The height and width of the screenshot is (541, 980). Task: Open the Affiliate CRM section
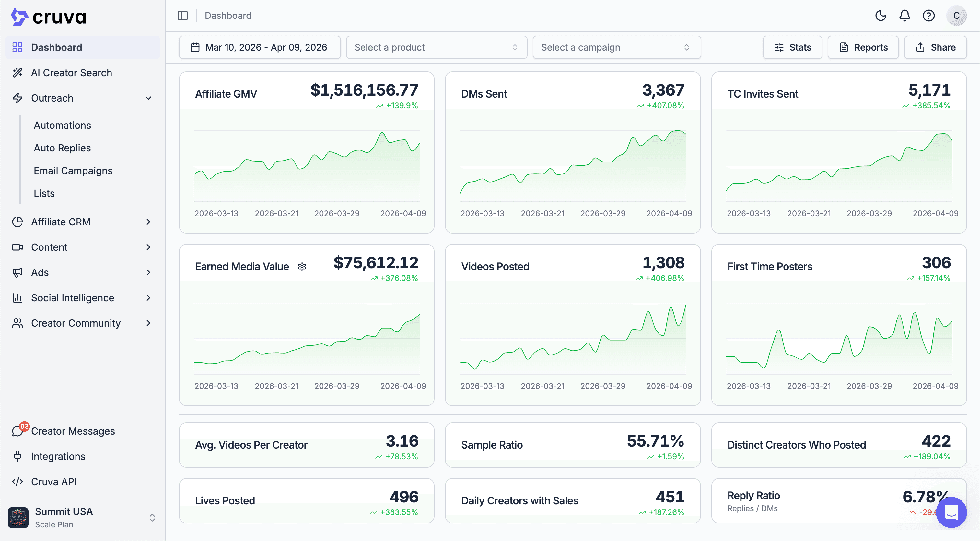pos(61,222)
